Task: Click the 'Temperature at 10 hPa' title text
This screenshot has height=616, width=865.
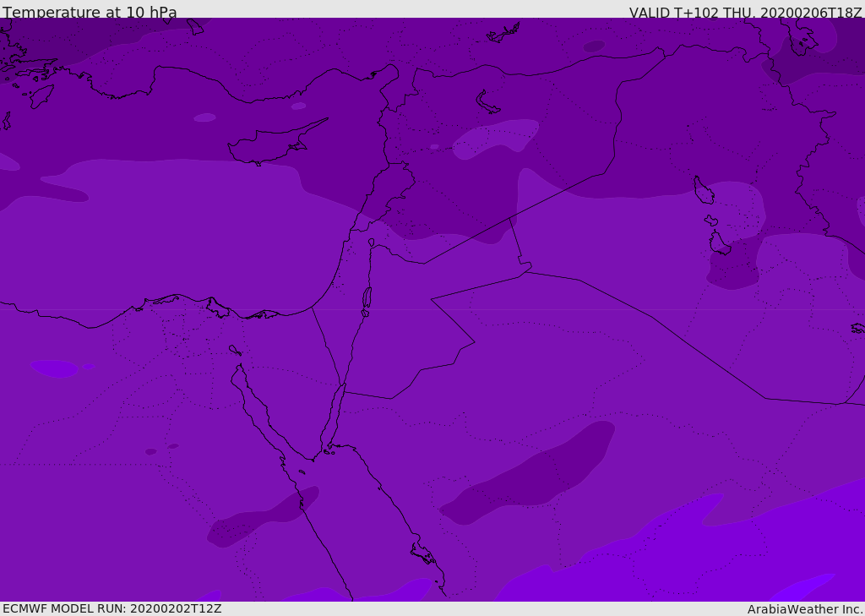Action: click(x=90, y=12)
